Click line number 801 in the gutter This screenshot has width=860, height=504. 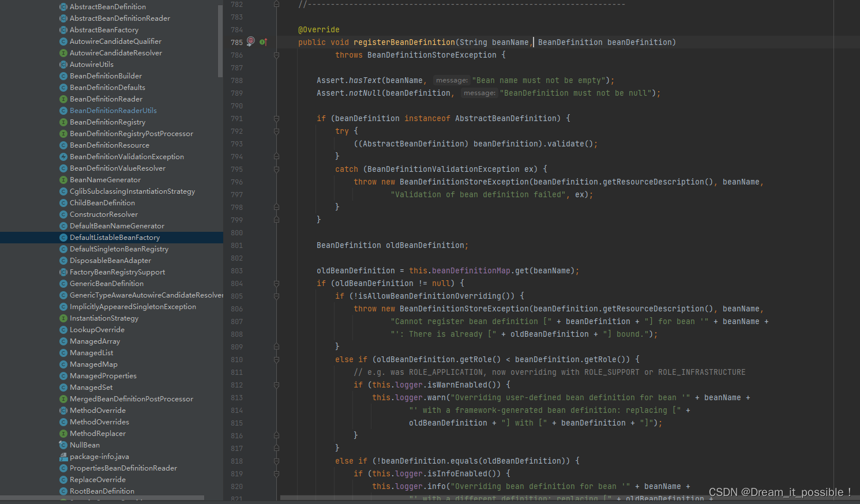tap(236, 246)
